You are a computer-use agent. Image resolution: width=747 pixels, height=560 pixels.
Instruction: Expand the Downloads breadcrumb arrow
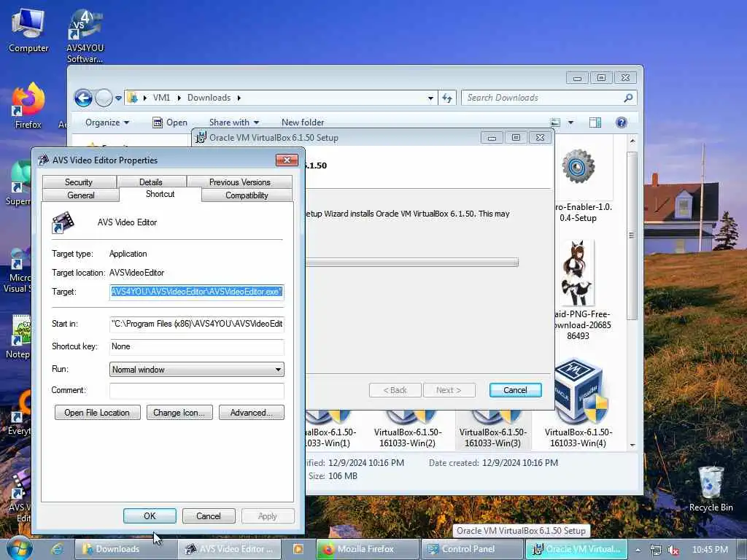coord(239,98)
